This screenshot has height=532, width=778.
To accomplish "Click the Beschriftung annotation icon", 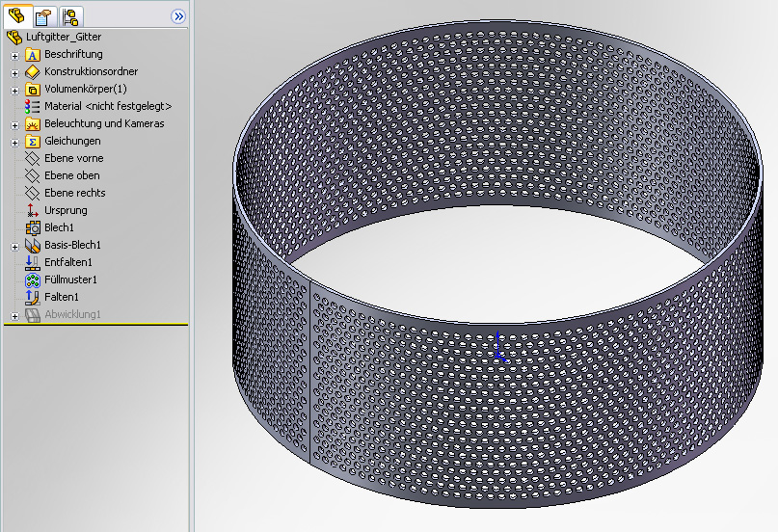I will click(32, 55).
